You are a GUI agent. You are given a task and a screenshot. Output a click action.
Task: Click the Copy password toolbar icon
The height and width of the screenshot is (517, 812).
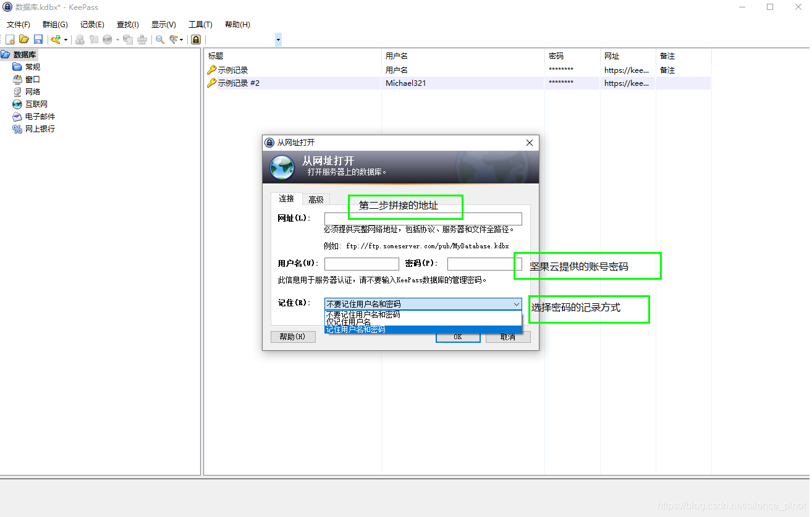pos(94,40)
